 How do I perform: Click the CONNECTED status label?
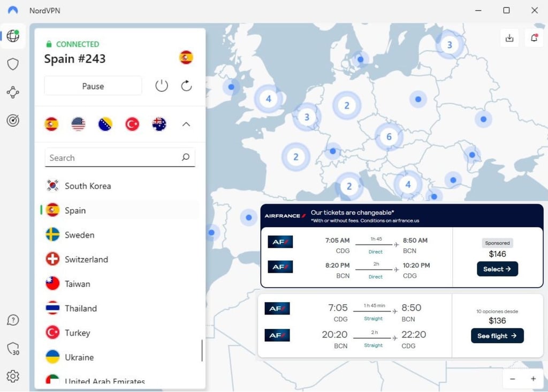pyautogui.click(x=78, y=44)
